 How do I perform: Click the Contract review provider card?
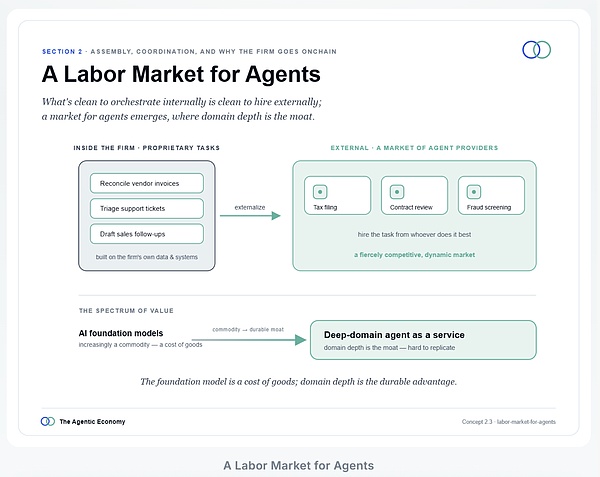tap(414, 195)
